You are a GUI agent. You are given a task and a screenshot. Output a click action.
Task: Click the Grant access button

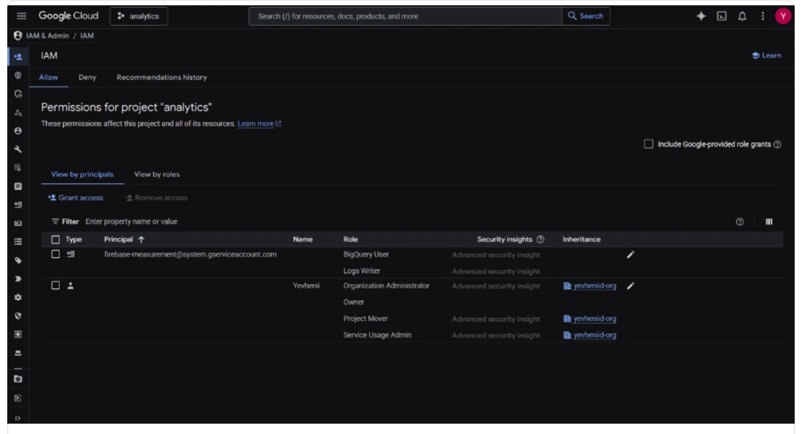click(75, 198)
